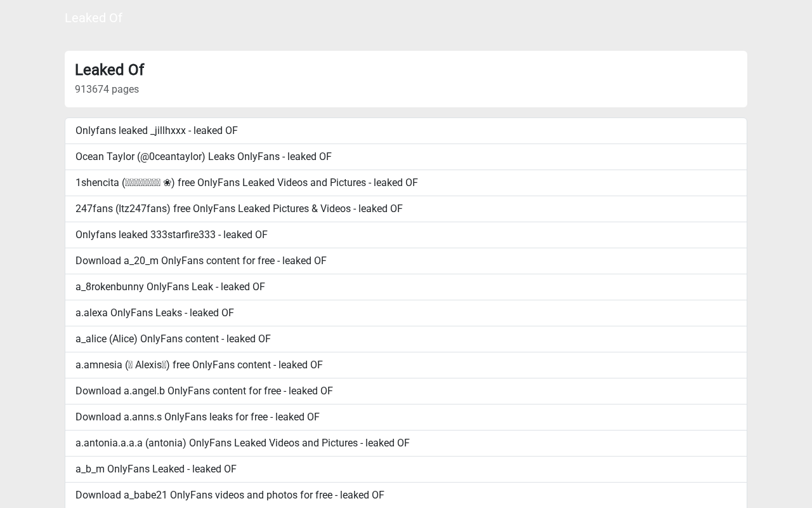
Task: Open the 'a_b_m' list entry
Action: [406, 469]
